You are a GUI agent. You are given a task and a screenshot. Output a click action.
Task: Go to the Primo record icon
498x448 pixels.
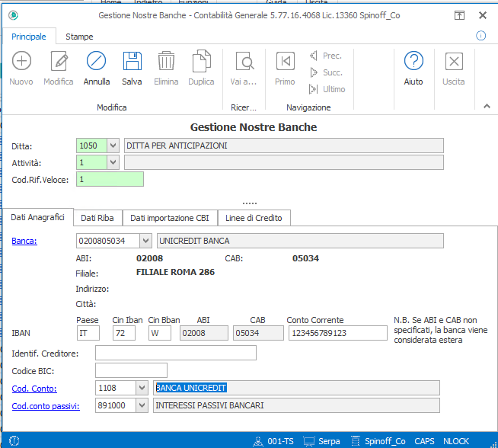[286, 61]
